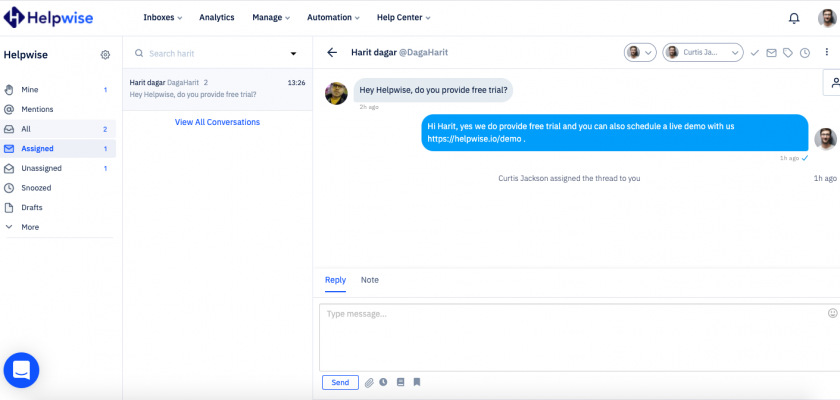Viewport: 840px width, 400px height.
Task: Click the @DagaHarit handle in header
Action: (x=423, y=52)
